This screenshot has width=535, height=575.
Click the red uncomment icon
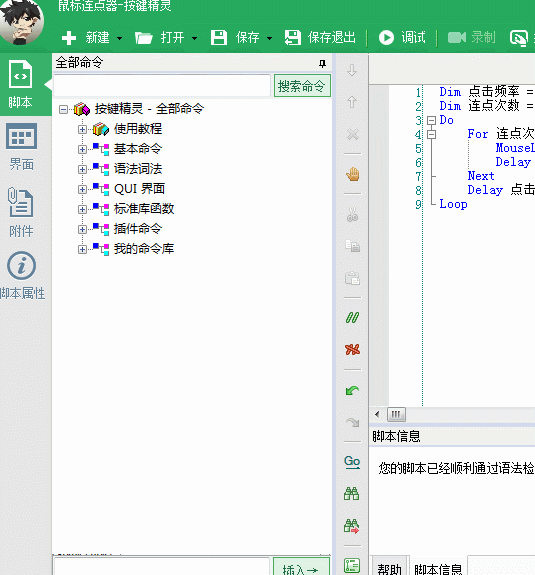352,349
